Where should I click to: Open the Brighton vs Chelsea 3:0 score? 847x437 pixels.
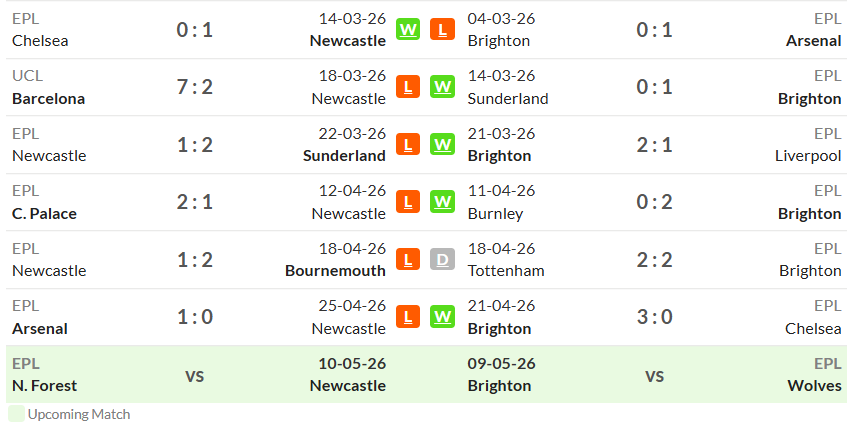(654, 317)
